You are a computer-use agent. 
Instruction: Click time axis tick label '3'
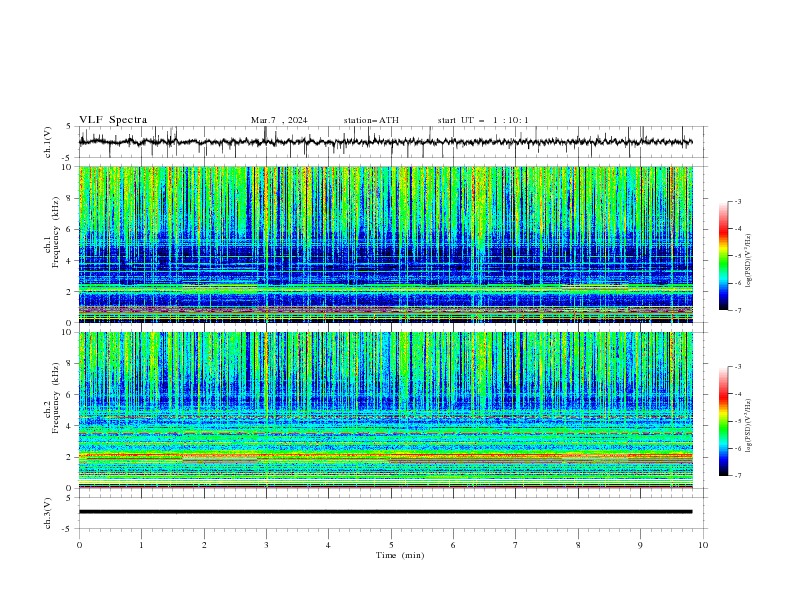tap(266, 545)
